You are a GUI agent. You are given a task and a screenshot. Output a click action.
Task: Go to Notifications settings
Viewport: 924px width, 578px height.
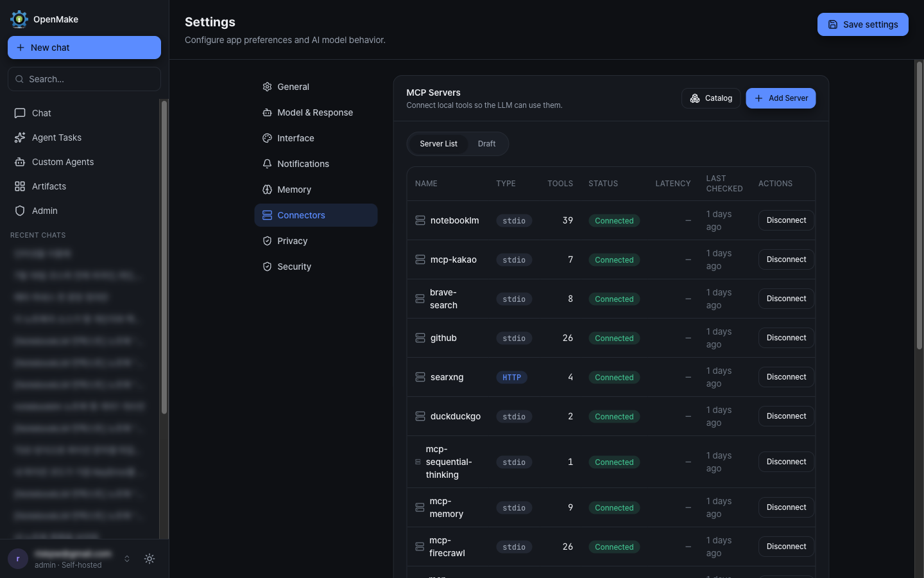click(x=316, y=164)
